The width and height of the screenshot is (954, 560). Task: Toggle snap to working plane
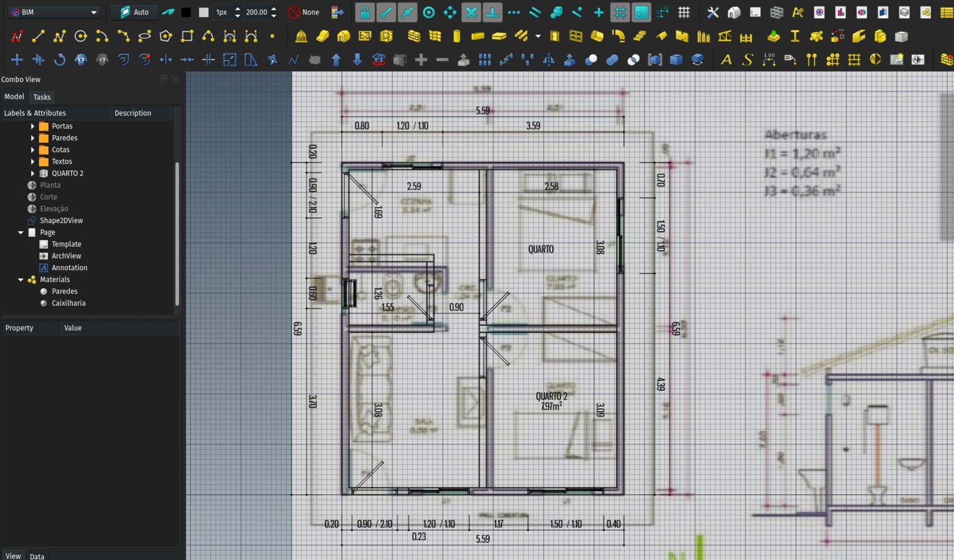tap(641, 12)
